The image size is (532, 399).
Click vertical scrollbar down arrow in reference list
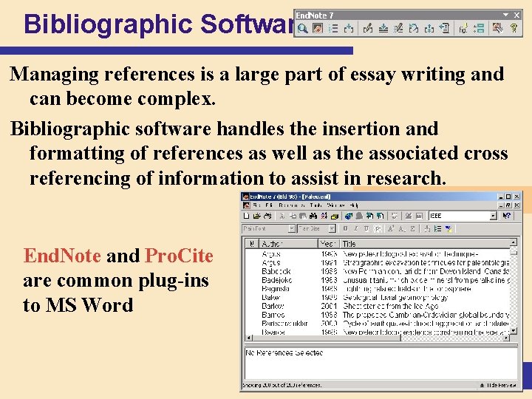pyautogui.click(x=514, y=330)
